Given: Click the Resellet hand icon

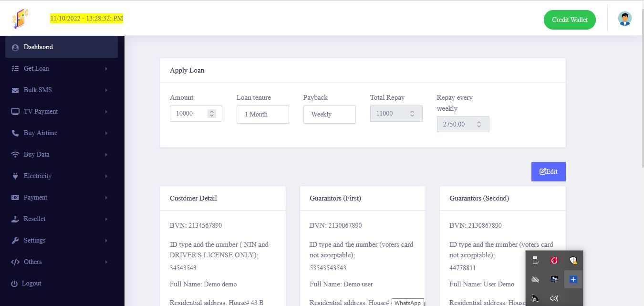Looking at the screenshot, I should pos(15,219).
